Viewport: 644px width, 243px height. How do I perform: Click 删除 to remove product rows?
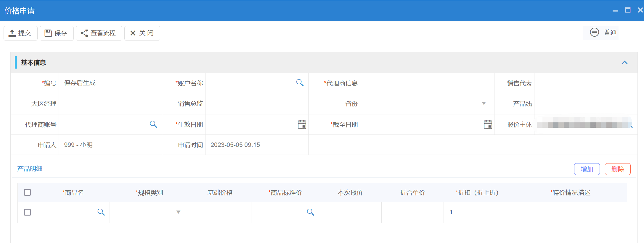tap(617, 169)
